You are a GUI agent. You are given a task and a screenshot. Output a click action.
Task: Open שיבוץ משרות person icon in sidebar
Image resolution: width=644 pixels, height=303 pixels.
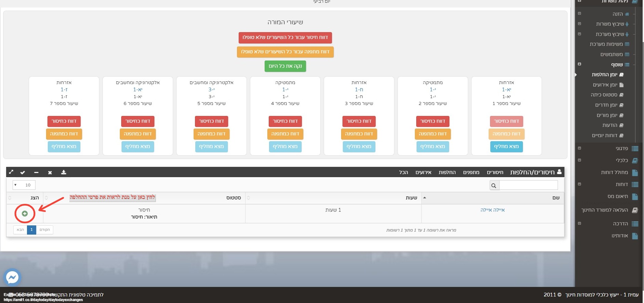(x=627, y=24)
